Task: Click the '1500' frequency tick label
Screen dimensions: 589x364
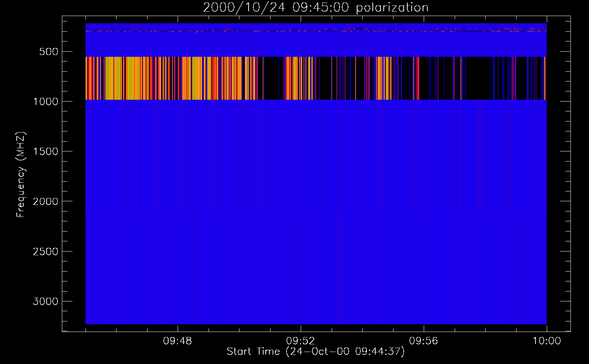Action: click(x=46, y=151)
